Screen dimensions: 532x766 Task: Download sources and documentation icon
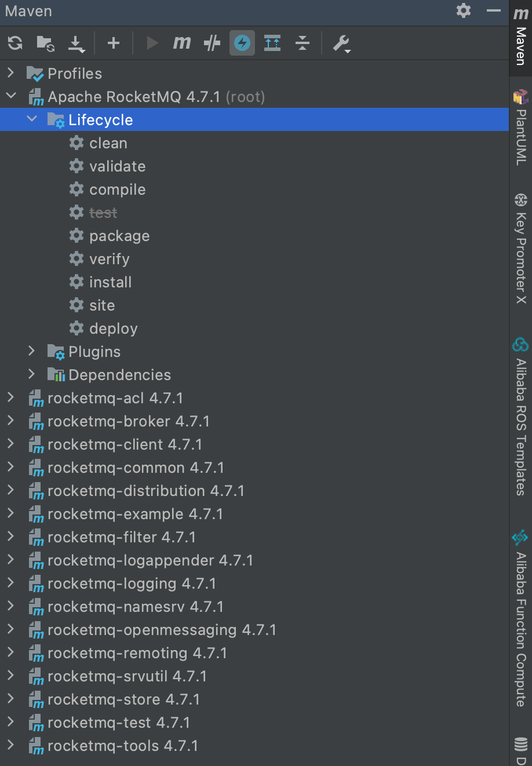pos(76,43)
